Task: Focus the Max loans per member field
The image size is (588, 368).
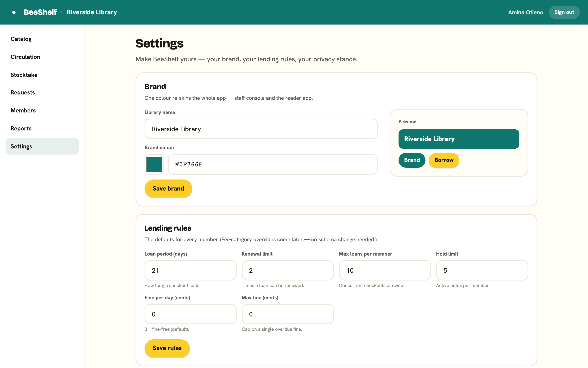Action: [x=385, y=270]
